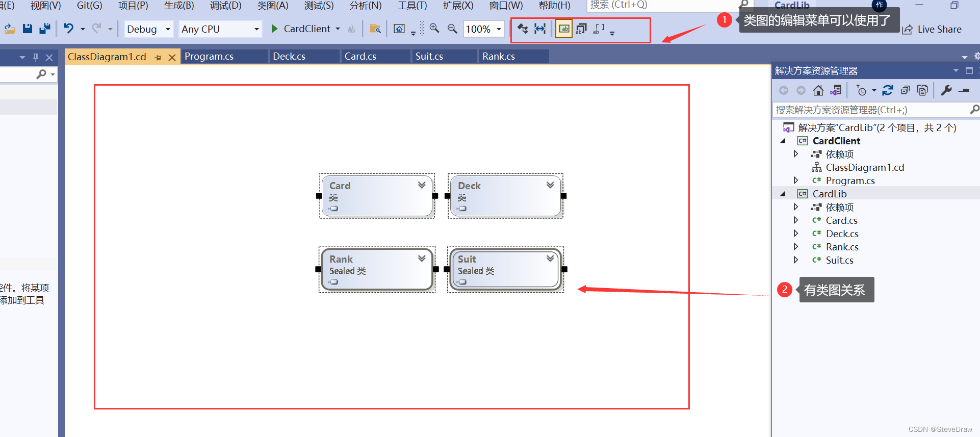Collapse the CardClient project node
The width and height of the screenshot is (980, 437).
tap(783, 141)
